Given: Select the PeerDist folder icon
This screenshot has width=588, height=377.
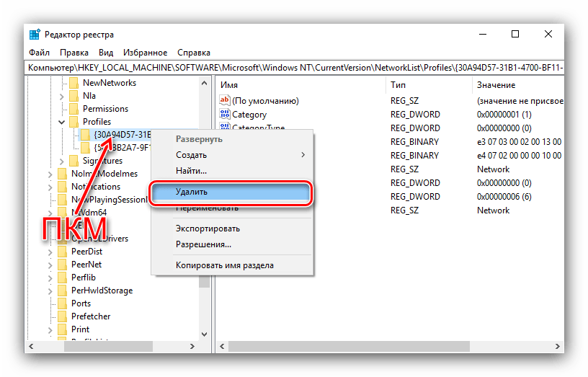Looking at the screenshot, I should click(63, 252).
